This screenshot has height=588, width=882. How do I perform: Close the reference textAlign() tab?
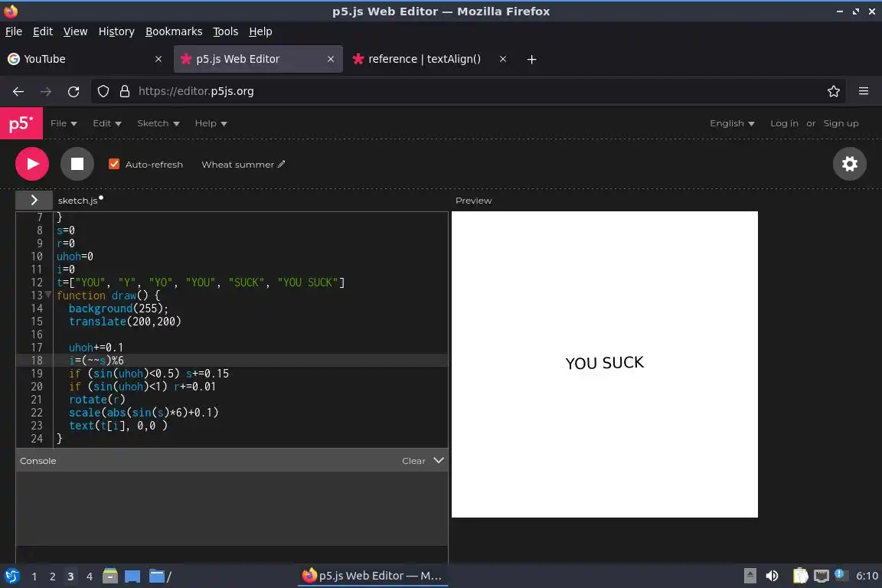[503, 59]
